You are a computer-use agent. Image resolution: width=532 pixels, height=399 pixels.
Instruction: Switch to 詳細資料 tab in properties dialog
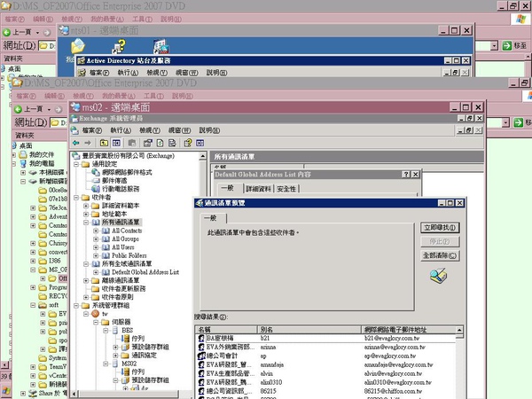tap(259, 189)
